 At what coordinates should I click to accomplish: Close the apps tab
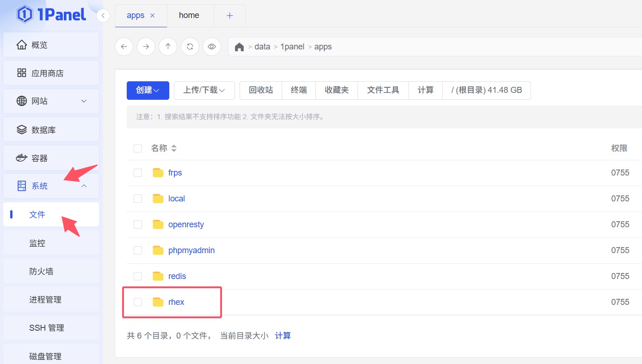[153, 16]
